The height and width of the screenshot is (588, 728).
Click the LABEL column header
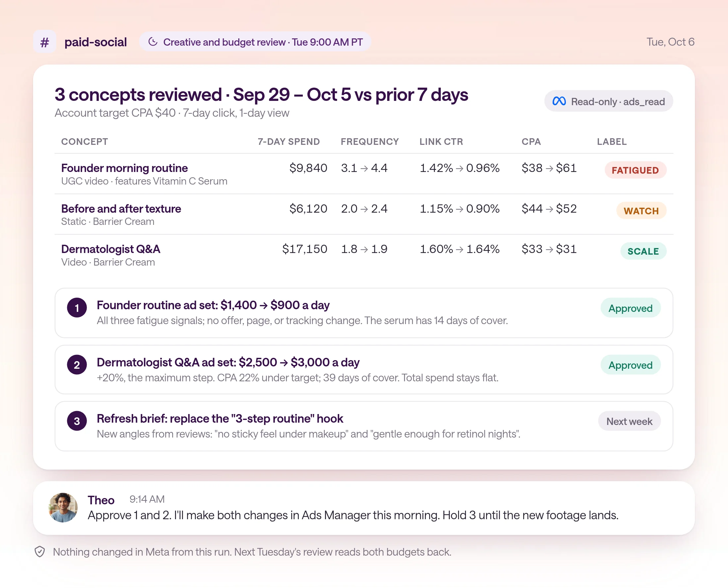612,142
